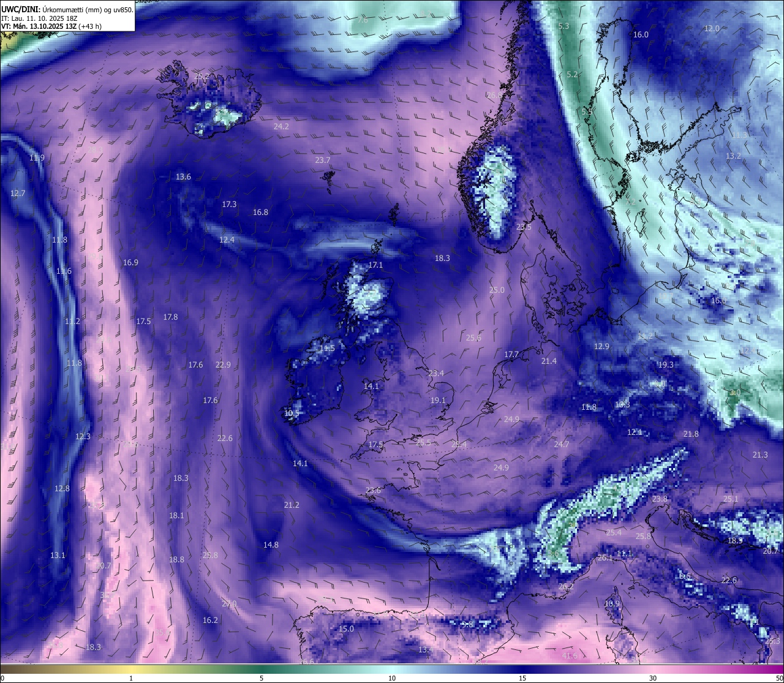Click the map value 12.0
784x683 pixels.
(x=712, y=28)
